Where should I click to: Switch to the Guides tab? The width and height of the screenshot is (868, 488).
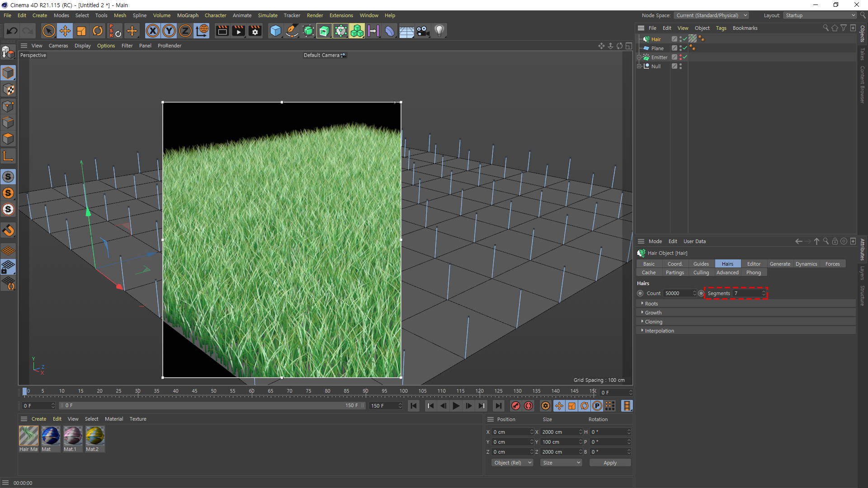pos(701,264)
